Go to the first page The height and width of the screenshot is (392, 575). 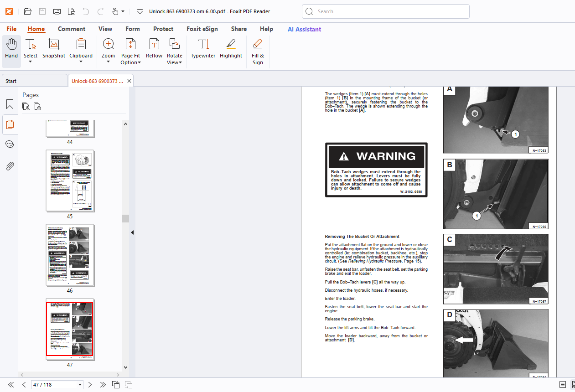pos(11,385)
